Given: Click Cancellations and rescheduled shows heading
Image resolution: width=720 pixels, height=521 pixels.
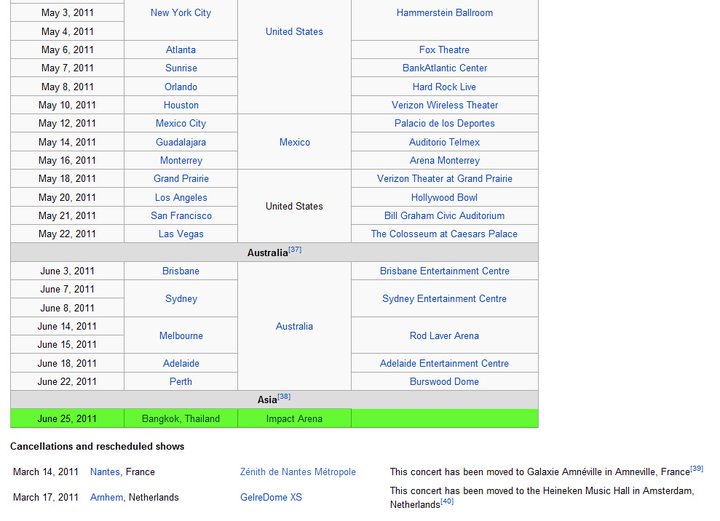Looking at the screenshot, I should pos(97,446).
